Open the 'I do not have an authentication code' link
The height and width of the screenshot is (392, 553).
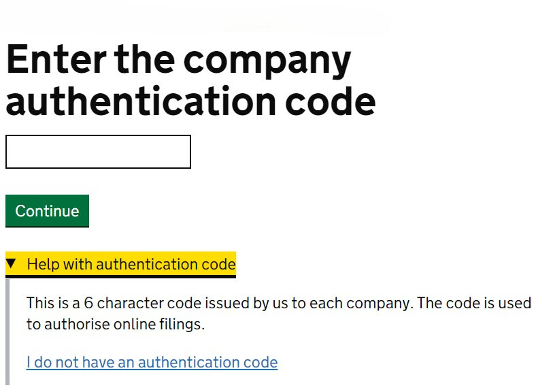tap(152, 362)
